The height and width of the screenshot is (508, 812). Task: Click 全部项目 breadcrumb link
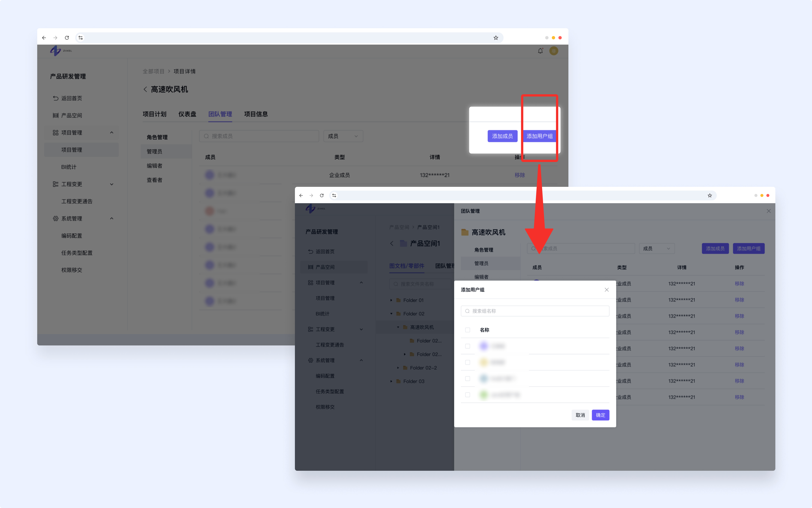tap(153, 71)
